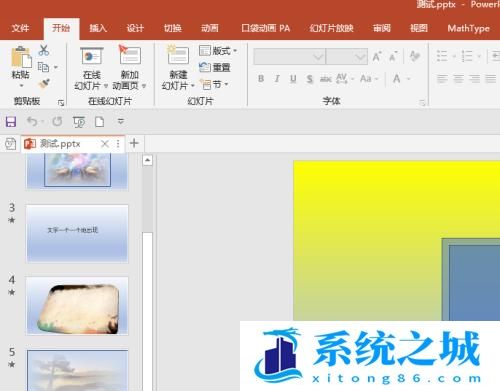Click the Redo icon
The height and width of the screenshot is (391, 500).
pyautogui.click(x=57, y=122)
